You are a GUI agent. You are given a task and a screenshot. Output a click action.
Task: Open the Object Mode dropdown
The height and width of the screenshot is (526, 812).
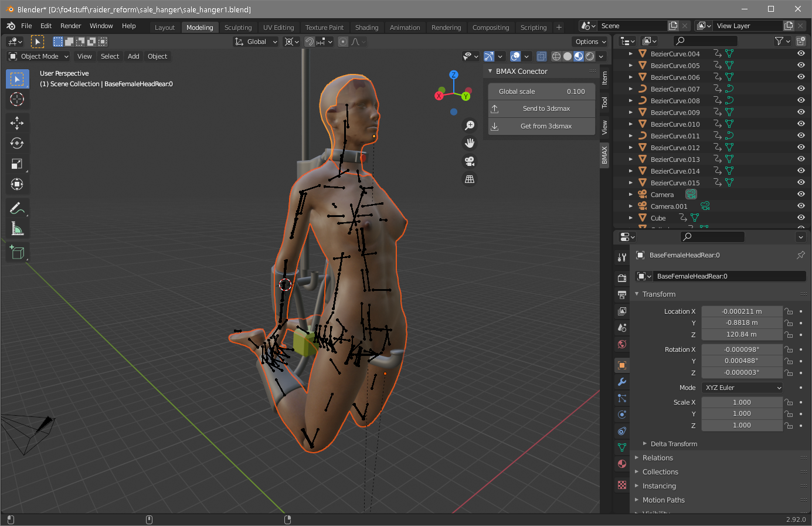[39, 56]
